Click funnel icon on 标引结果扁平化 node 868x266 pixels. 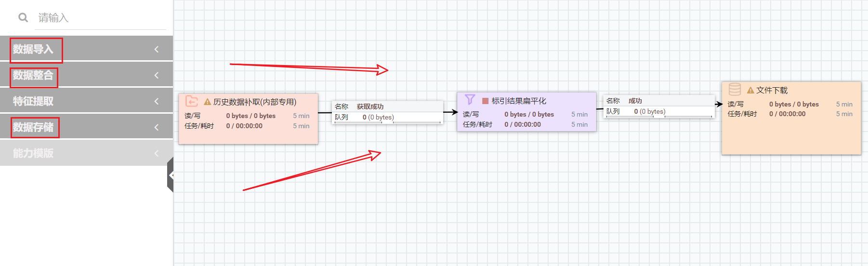(470, 100)
